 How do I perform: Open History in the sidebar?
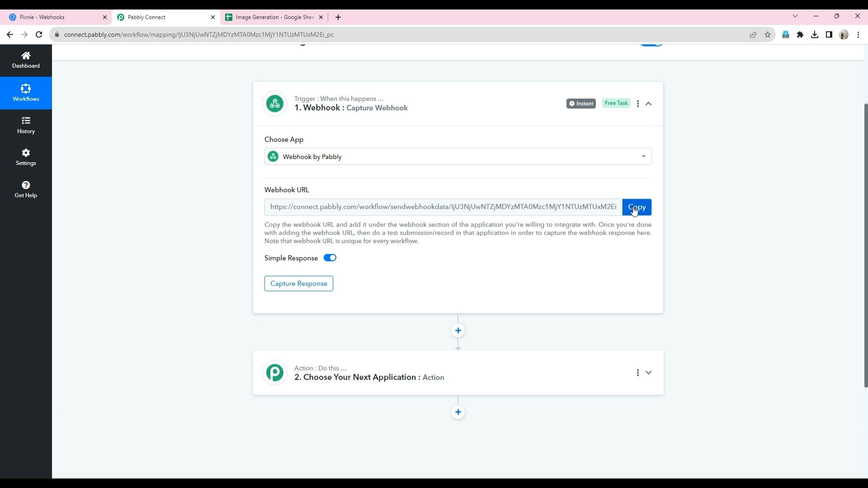(26, 125)
